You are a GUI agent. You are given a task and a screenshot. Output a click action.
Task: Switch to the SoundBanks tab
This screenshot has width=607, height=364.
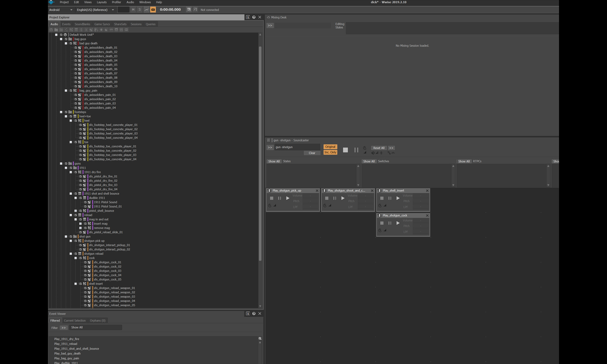click(x=82, y=24)
